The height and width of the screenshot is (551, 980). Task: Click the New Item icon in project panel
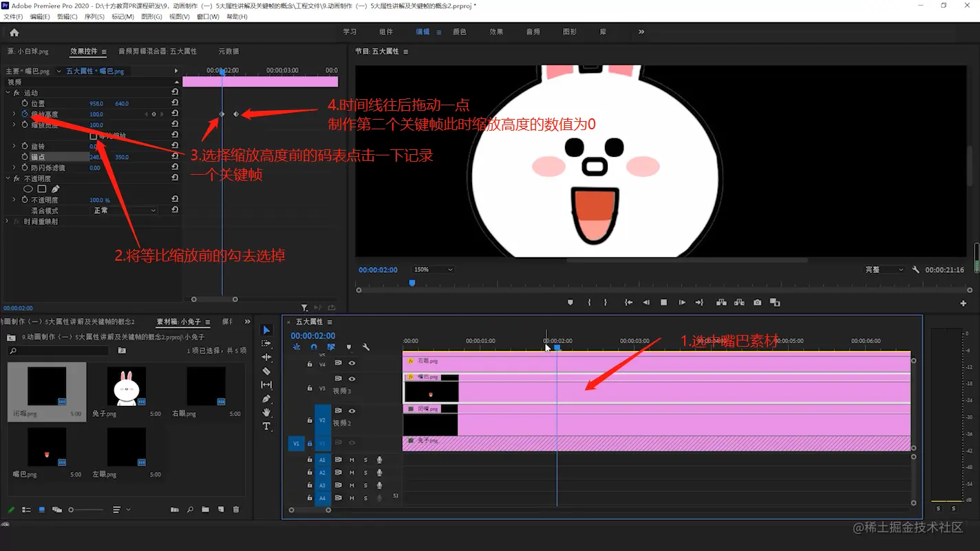tap(221, 510)
